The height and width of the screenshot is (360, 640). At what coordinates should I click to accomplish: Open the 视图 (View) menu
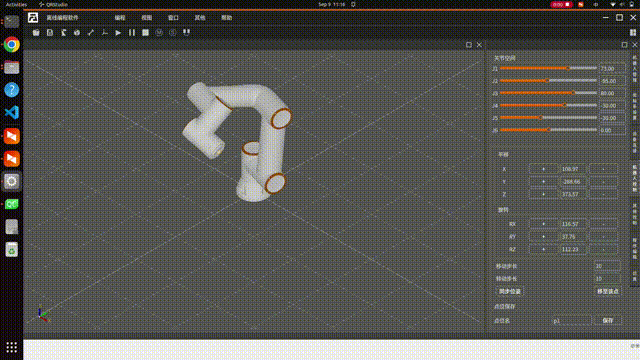147,18
